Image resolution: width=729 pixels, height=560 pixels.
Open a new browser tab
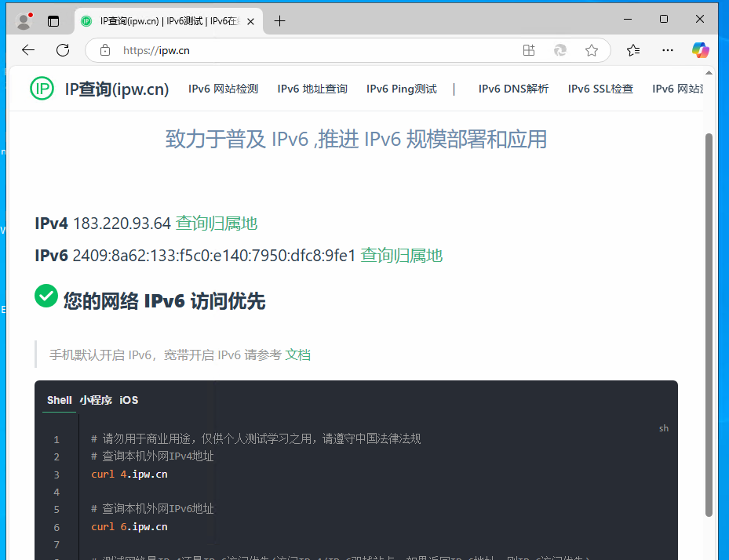[x=279, y=21]
